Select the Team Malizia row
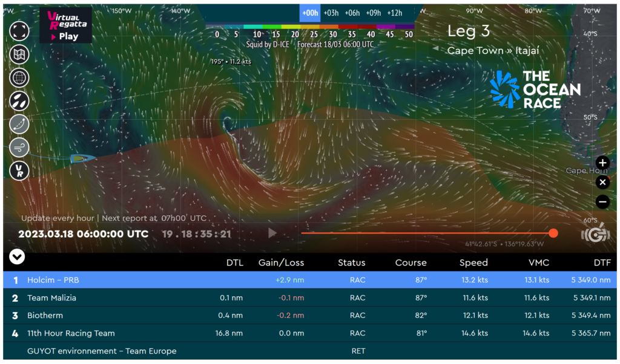The width and height of the screenshot is (620, 364). 310,297
